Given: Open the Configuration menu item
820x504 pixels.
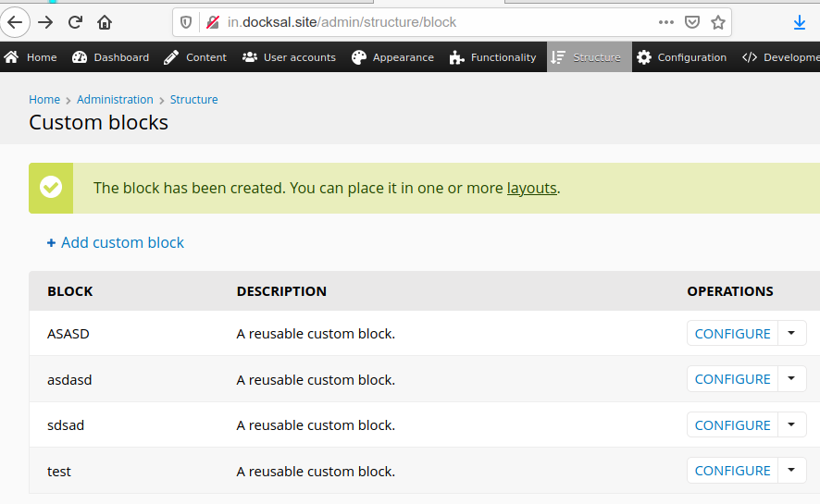Looking at the screenshot, I should click(682, 57).
